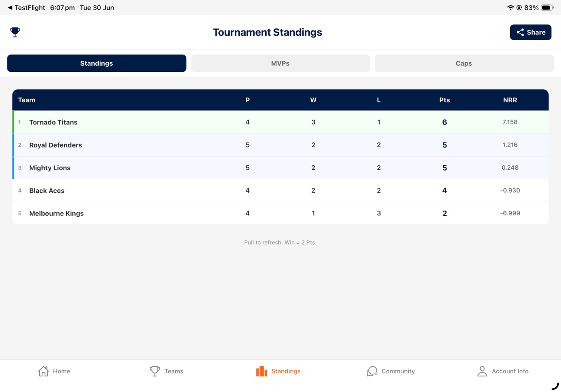Tap Tornado Titans points value 6
The image size is (561, 392).
[444, 122]
